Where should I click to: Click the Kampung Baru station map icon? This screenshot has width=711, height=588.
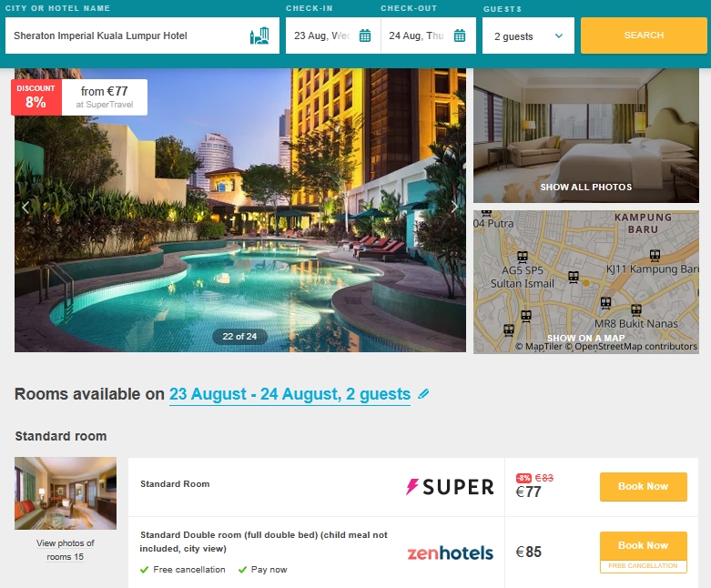(655, 255)
